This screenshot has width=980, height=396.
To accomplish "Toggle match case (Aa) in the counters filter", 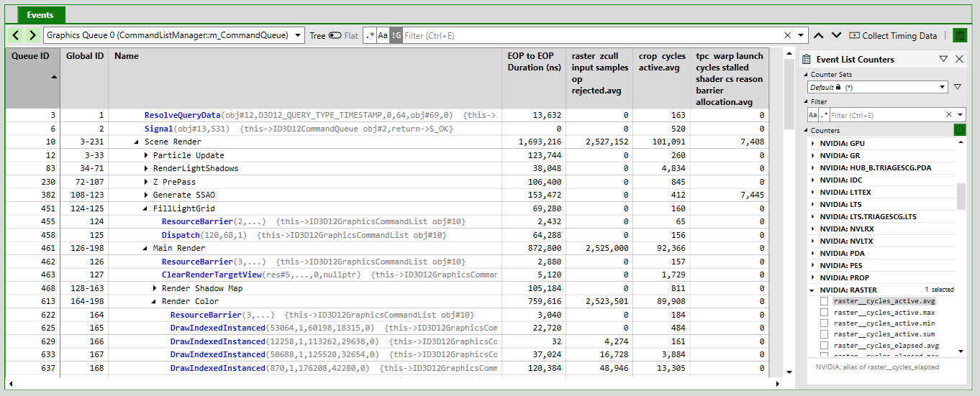I will click(x=812, y=115).
